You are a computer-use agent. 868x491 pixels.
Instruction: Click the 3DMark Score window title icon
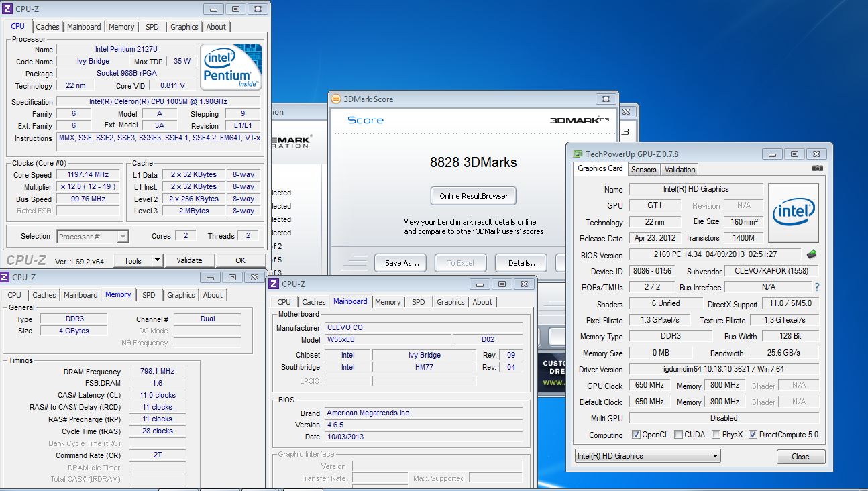[x=336, y=99]
